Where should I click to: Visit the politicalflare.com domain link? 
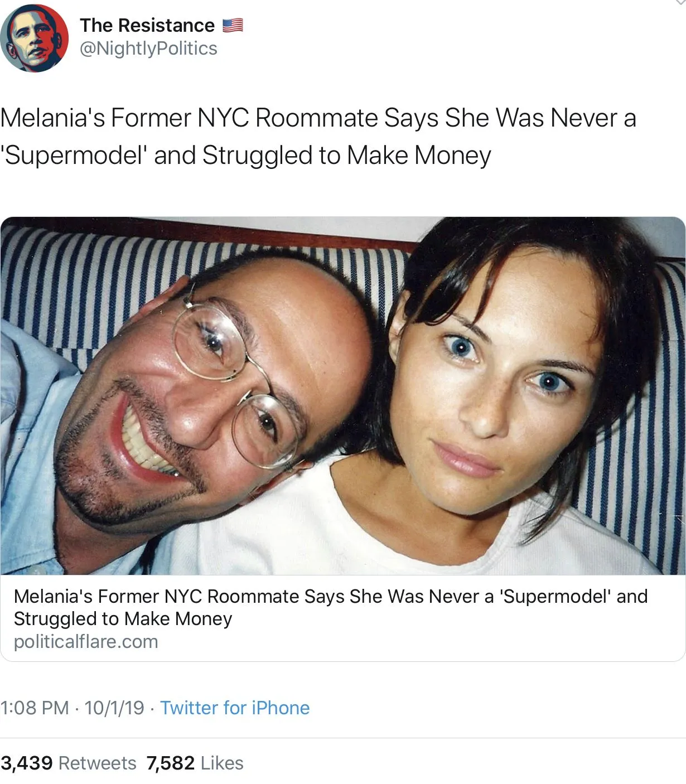[86, 642]
